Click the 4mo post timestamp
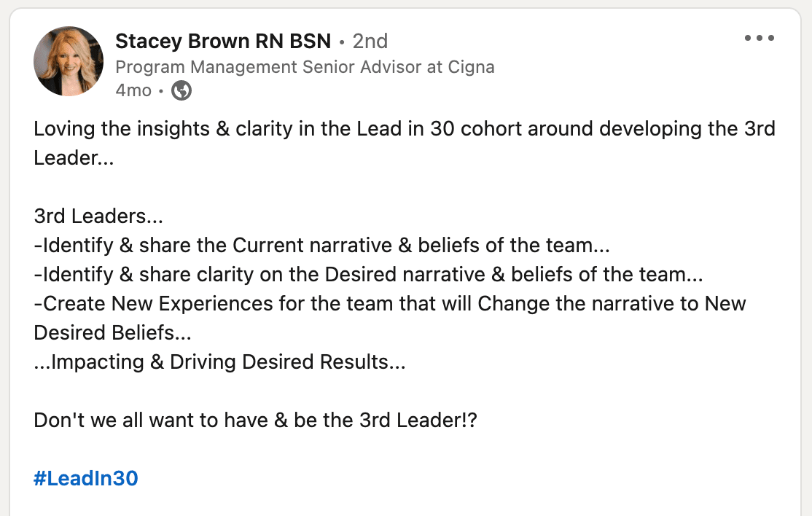The image size is (812, 516). (133, 90)
